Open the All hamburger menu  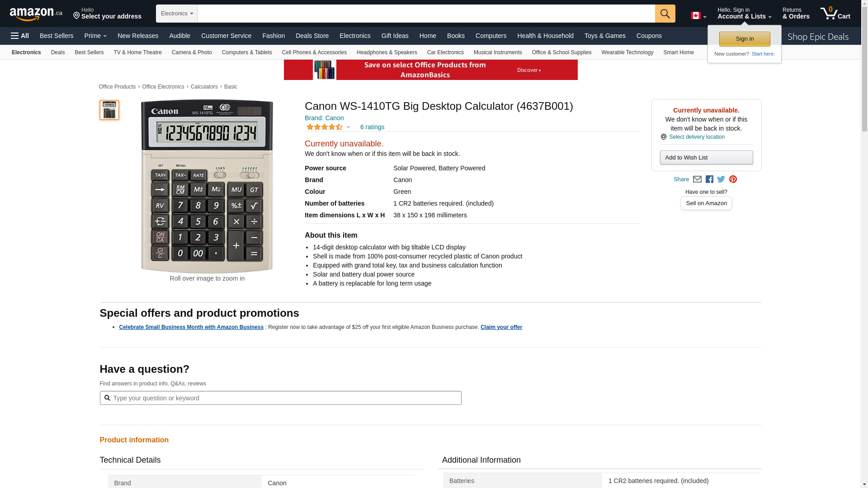[20, 36]
